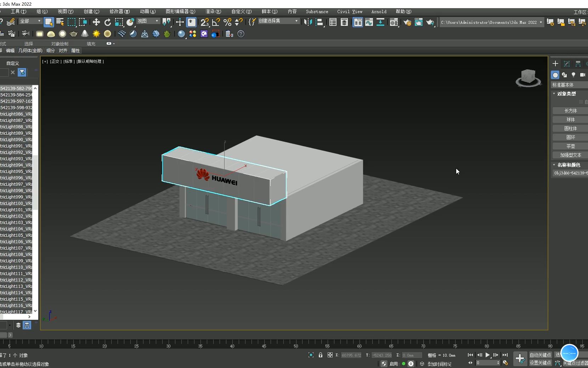Click the Align tool icon
The height and width of the screenshot is (368, 588).
coord(320,22)
